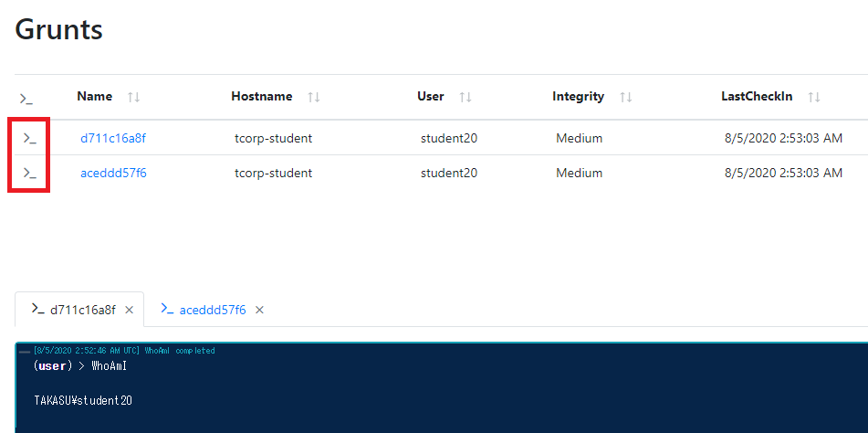Click the Hostname column header
The height and width of the screenshot is (433, 868).
(x=262, y=96)
